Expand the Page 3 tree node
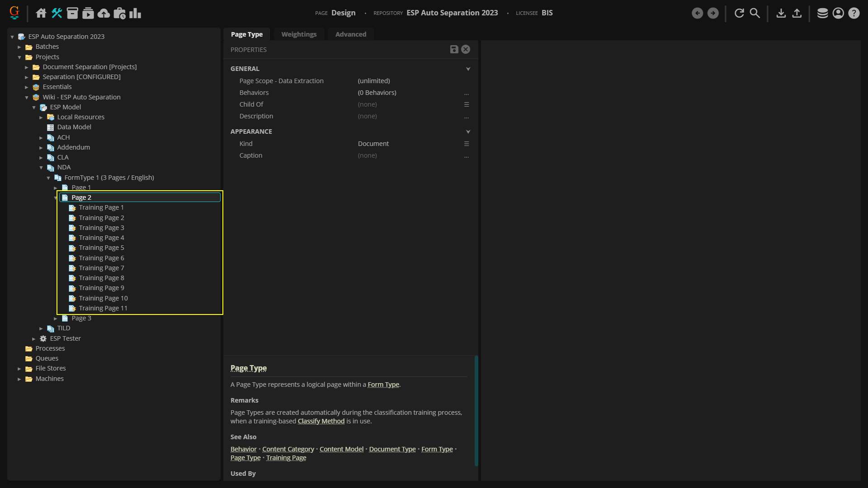Screen dimensions: 868x488 tap(56, 319)
